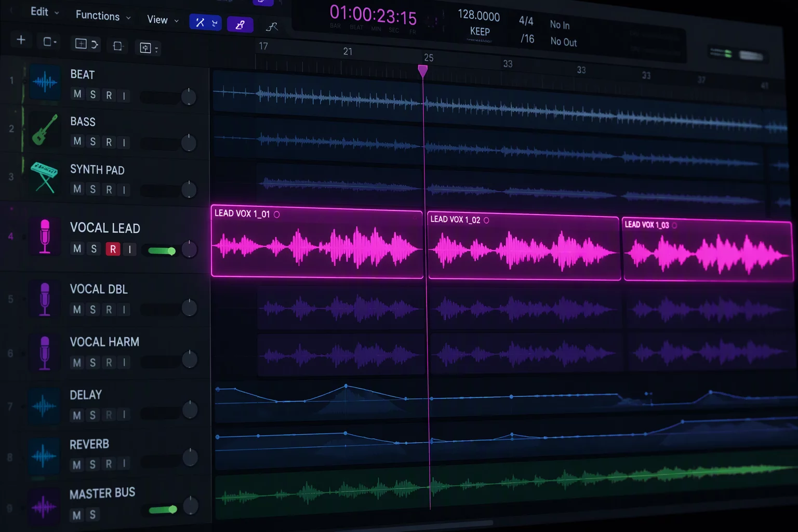
Task: Click the DELAY automation peak point
Action: [x=346, y=386]
